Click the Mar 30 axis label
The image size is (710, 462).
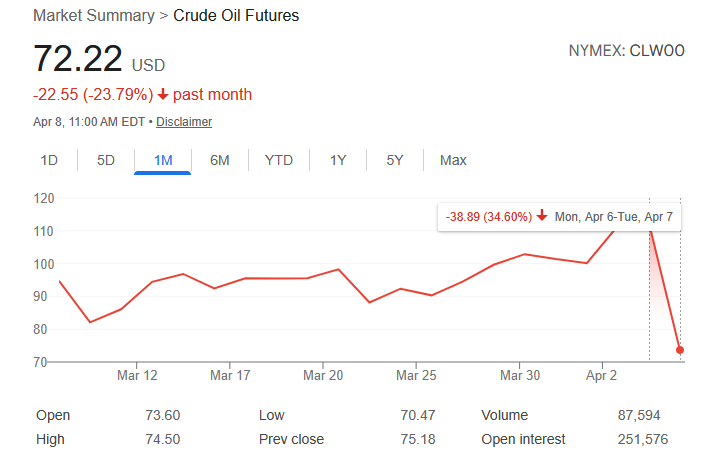click(x=519, y=376)
